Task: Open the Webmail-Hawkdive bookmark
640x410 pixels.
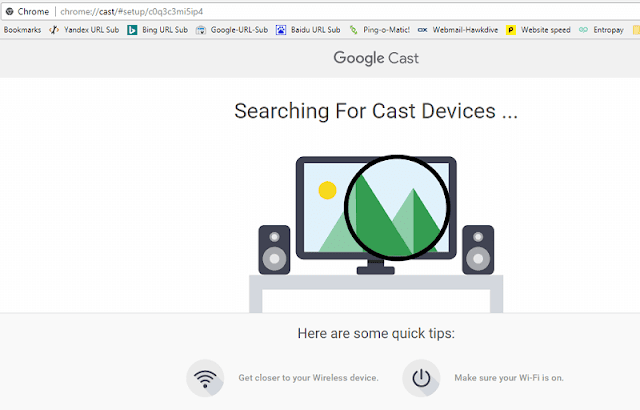Action: pyautogui.click(x=465, y=30)
